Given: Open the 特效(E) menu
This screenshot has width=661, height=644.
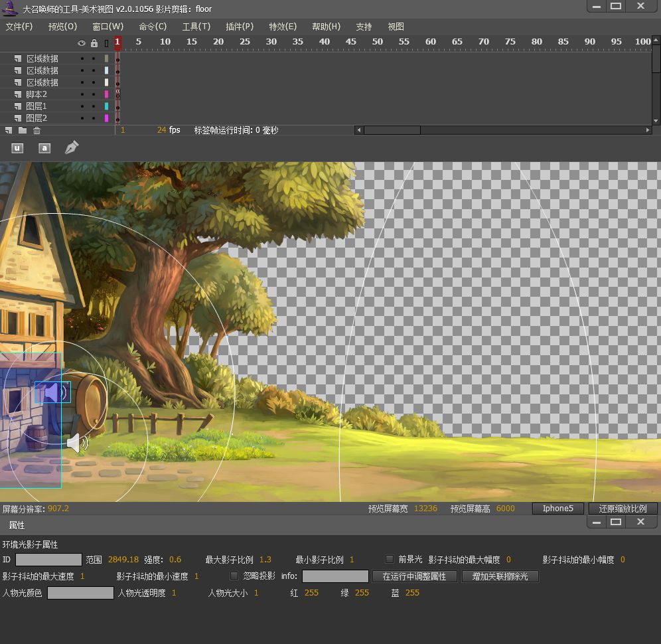Looking at the screenshot, I should coord(283,27).
